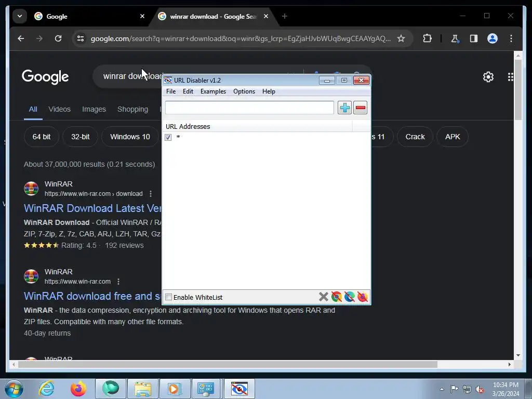Viewport: 532px width, 399px height.
Task: Click the muted volume tray icon
Action: pos(480,389)
